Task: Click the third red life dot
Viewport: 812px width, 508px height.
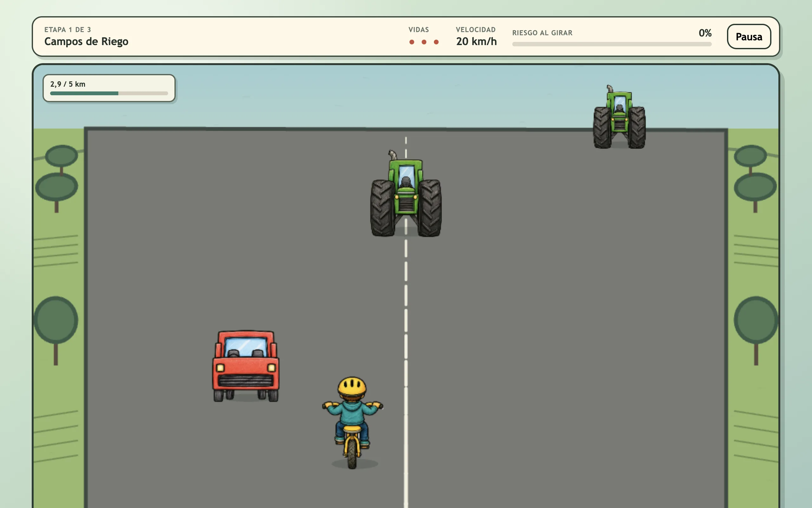Action: [x=436, y=42]
